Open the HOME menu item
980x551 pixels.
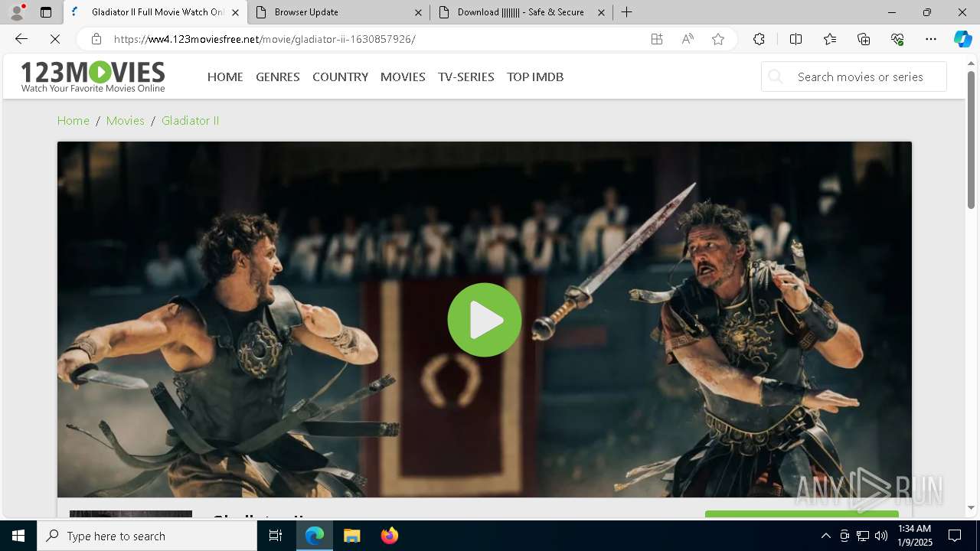(x=225, y=77)
